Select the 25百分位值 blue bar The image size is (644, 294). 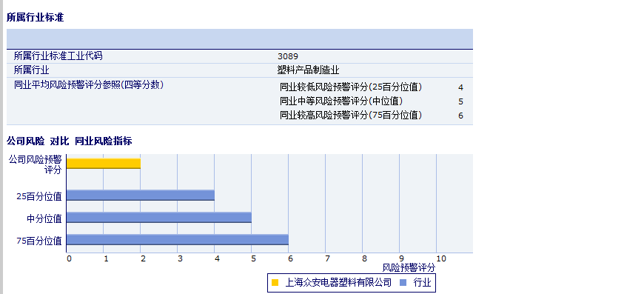point(141,195)
